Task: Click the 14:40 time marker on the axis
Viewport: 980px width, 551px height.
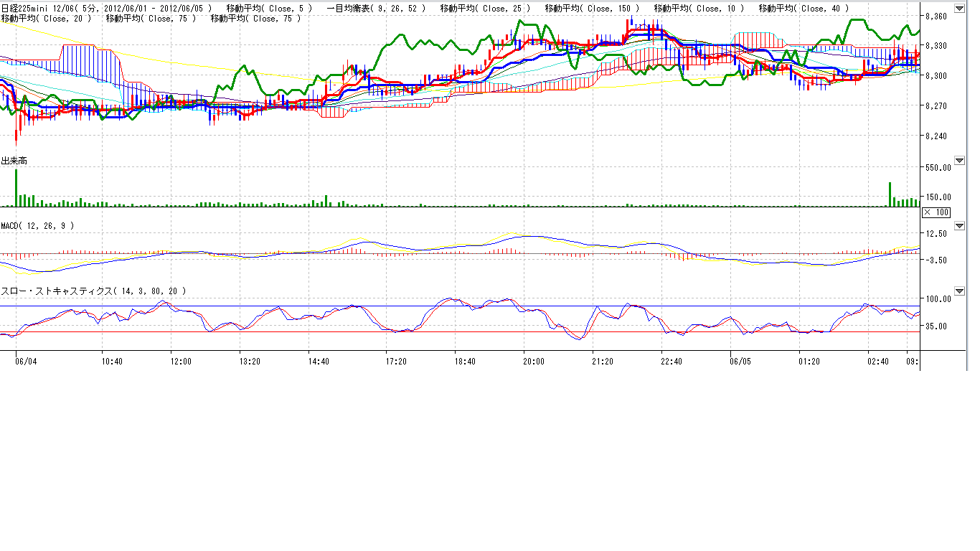Action: click(x=319, y=362)
